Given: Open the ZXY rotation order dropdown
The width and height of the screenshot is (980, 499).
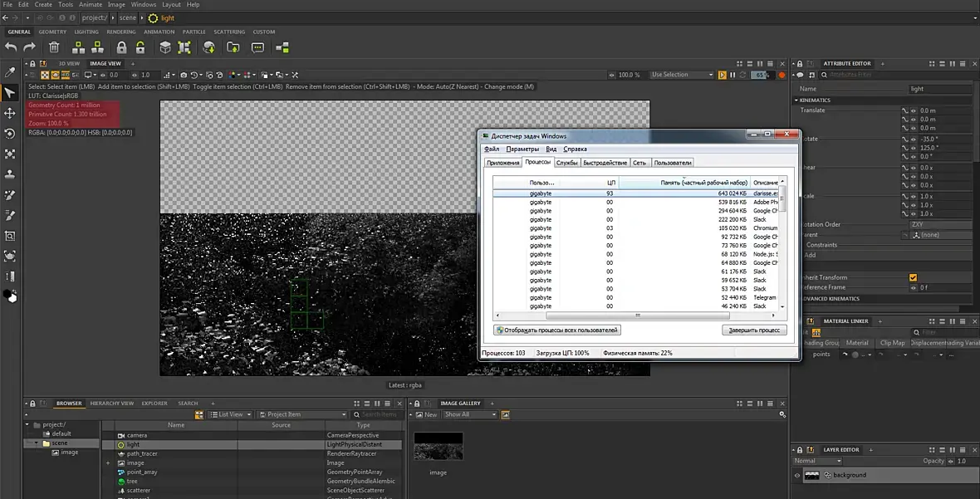Looking at the screenshot, I should pyautogui.click(x=940, y=224).
